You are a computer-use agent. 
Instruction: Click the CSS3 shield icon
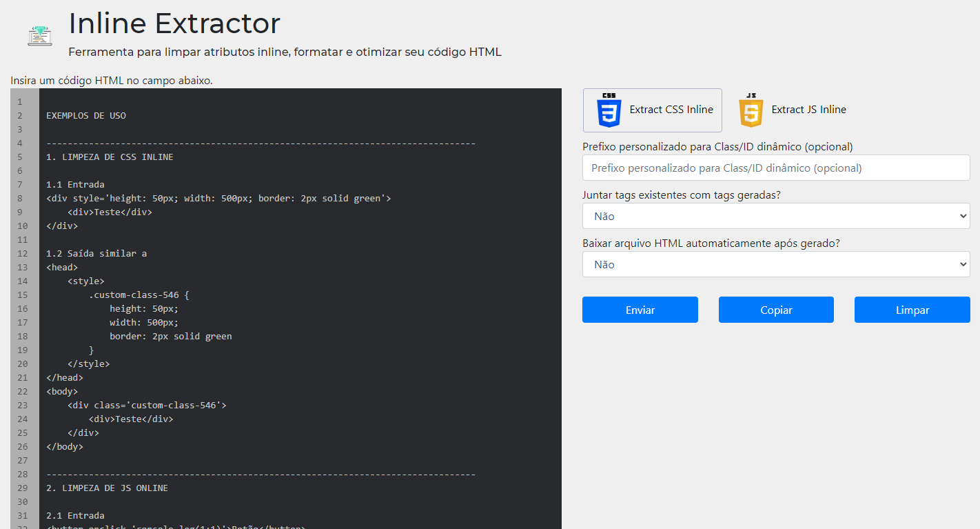(609, 110)
